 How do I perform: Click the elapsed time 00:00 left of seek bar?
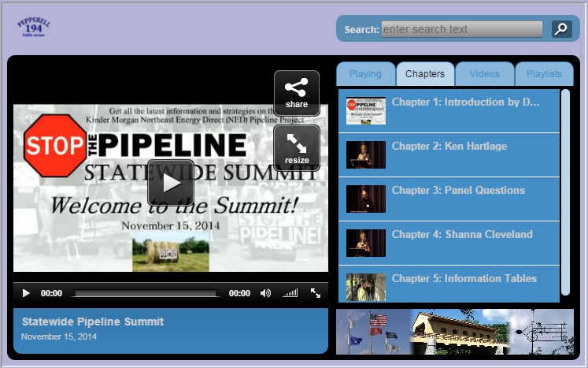(51, 293)
